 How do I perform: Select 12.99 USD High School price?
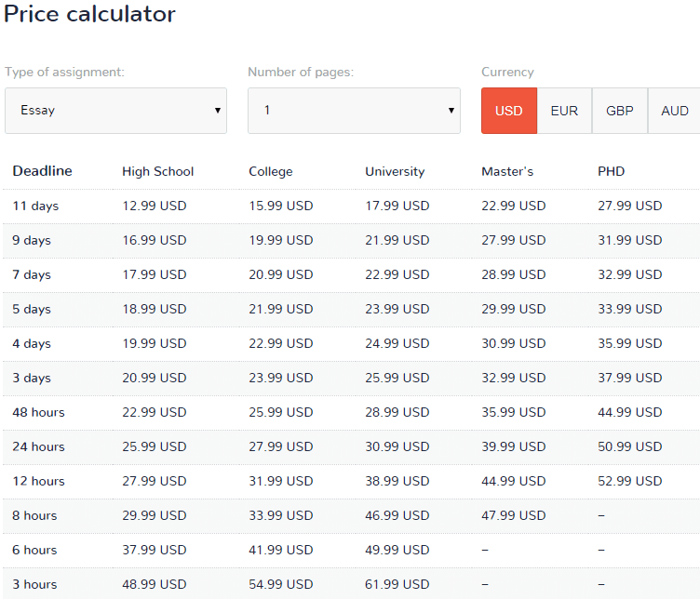tap(155, 206)
